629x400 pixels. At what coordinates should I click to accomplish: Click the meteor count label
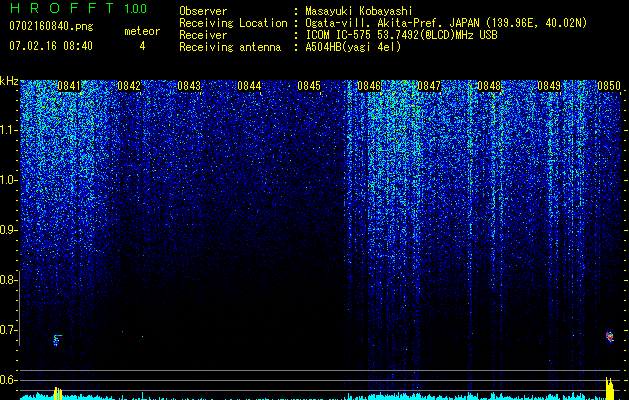click(142, 31)
